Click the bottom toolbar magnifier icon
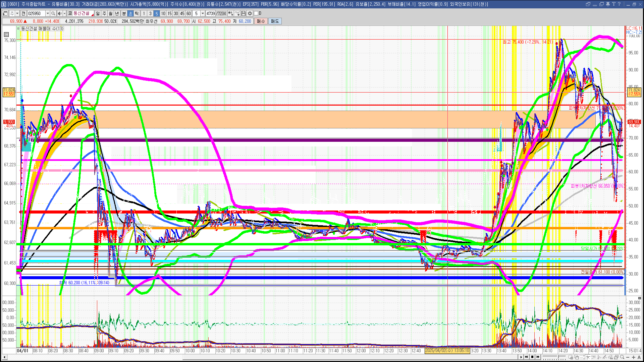This screenshot has height=362, width=644. point(622,357)
